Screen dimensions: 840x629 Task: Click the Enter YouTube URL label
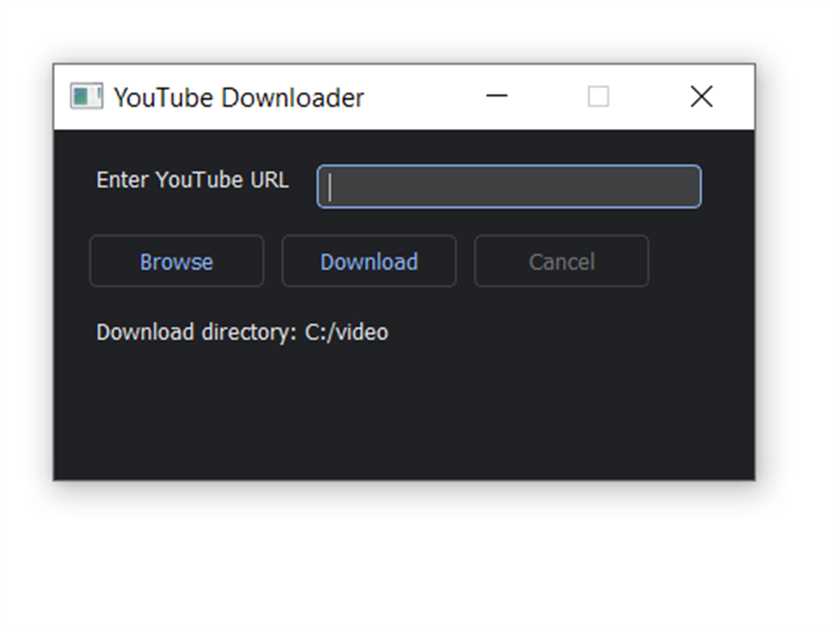pos(192,180)
